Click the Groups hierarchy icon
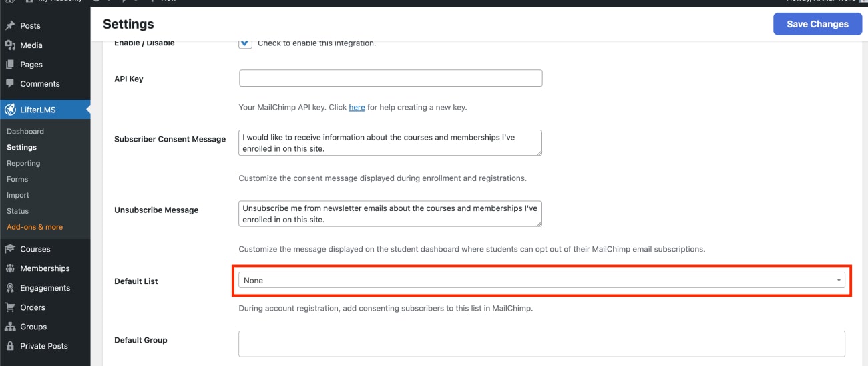 coord(10,327)
